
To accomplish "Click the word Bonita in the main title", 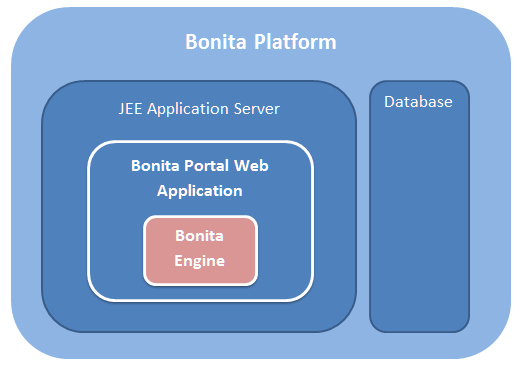I will click(x=216, y=42).
